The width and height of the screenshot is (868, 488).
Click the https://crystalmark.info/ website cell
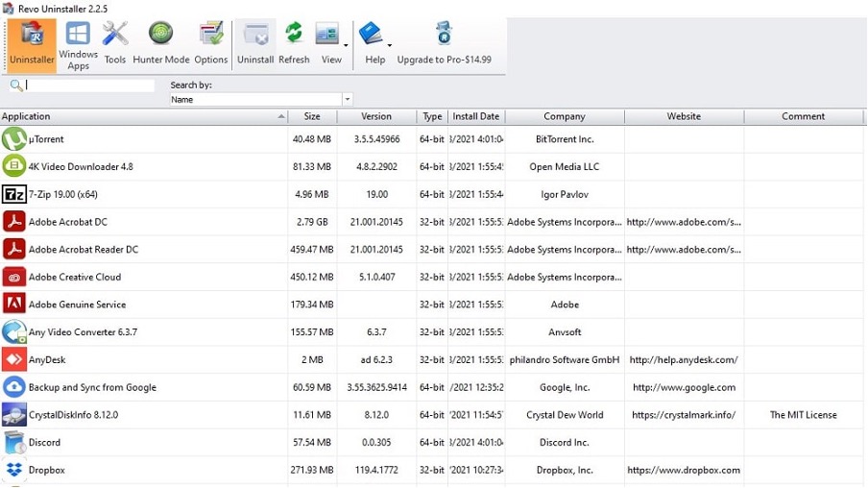tap(684, 415)
